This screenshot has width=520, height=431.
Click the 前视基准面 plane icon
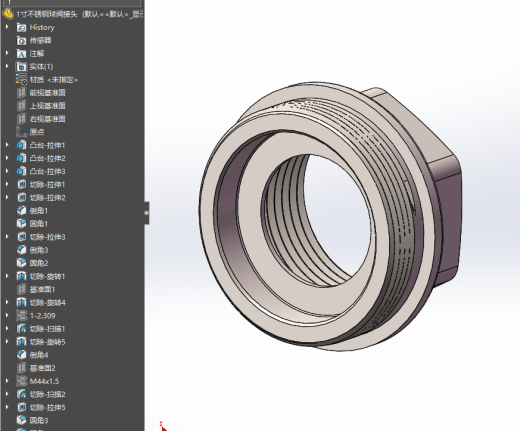pos(21,93)
